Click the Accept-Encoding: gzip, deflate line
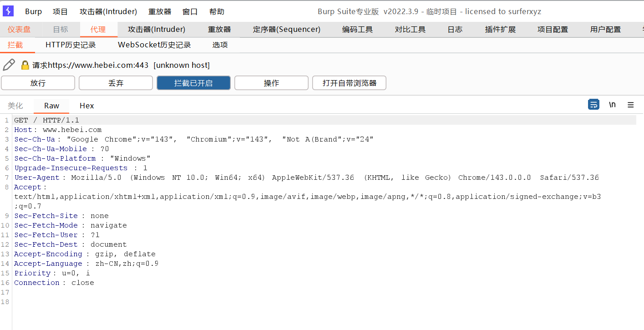Viewport: 644px width, 330px height. click(x=85, y=254)
